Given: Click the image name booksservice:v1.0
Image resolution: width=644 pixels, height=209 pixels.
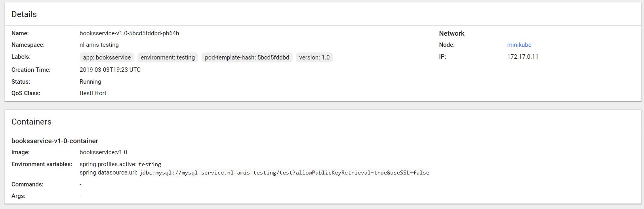Looking at the screenshot, I should tap(103, 152).
